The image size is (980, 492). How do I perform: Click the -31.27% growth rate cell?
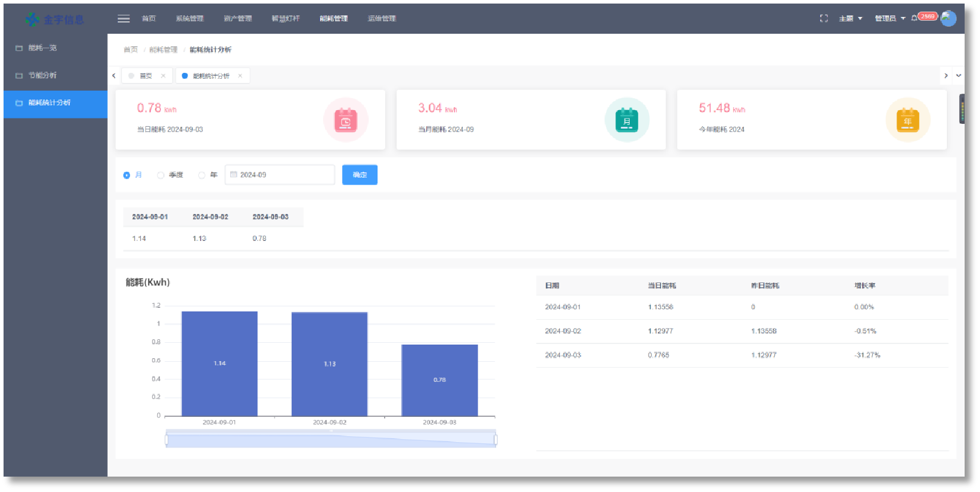click(868, 355)
